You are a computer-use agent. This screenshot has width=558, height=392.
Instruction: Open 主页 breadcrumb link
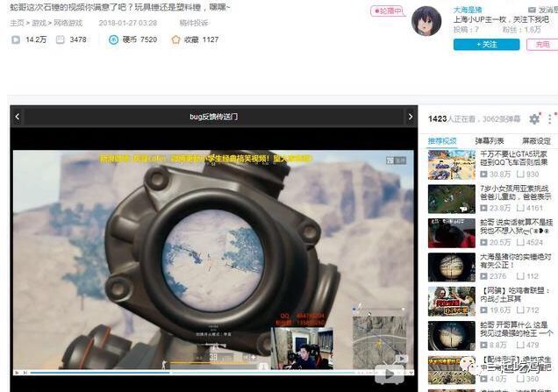pos(17,23)
